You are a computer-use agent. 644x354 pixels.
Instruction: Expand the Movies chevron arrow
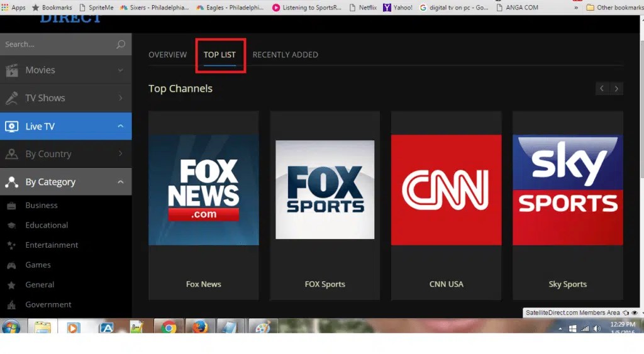click(120, 70)
